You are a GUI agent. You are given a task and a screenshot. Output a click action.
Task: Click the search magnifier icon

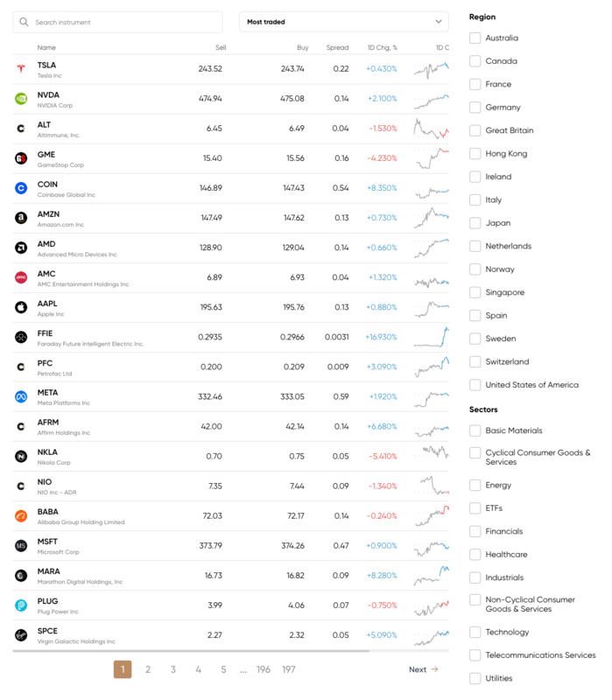[24, 22]
